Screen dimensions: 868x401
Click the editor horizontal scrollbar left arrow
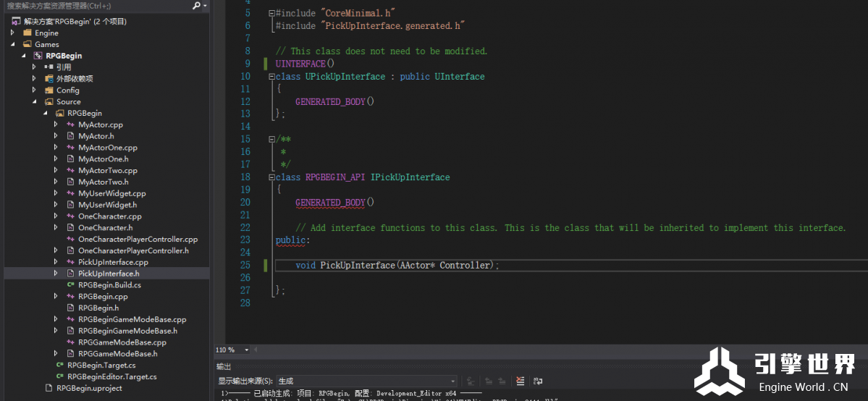[x=256, y=350]
